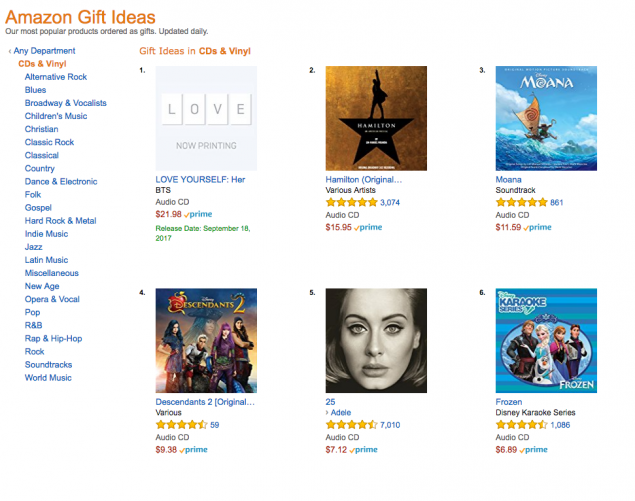Open the Broadway & Vocalists category
The height and width of the screenshot is (501, 635).
click(66, 103)
